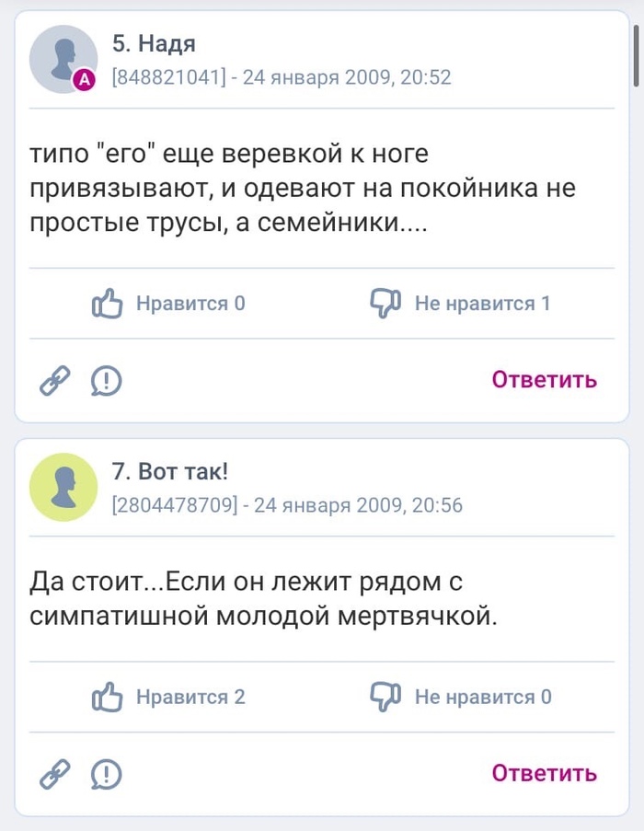Click username Вот так! in comment header
The width and height of the screenshot is (644, 831).
[x=169, y=472]
